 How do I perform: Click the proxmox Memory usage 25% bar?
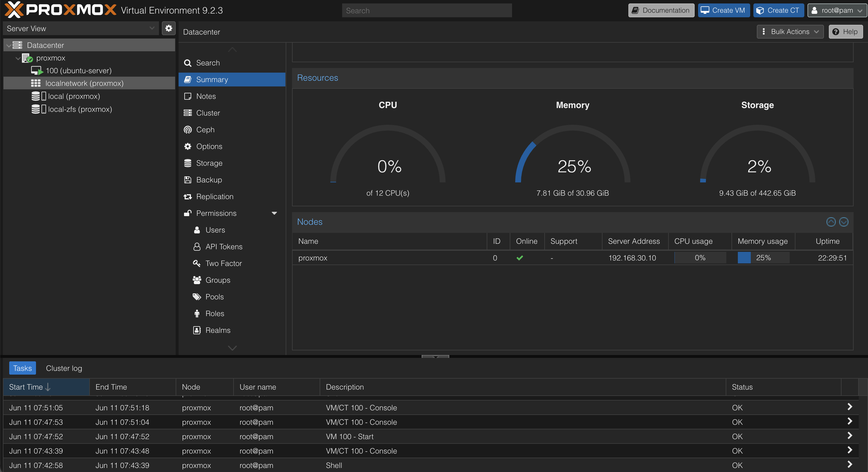pos(763,258)
